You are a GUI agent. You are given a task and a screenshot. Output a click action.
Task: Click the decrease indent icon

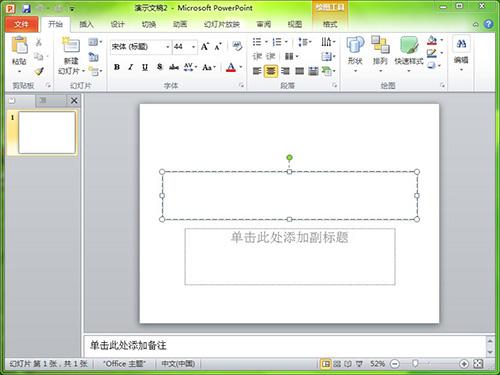[x=257, y=56]
